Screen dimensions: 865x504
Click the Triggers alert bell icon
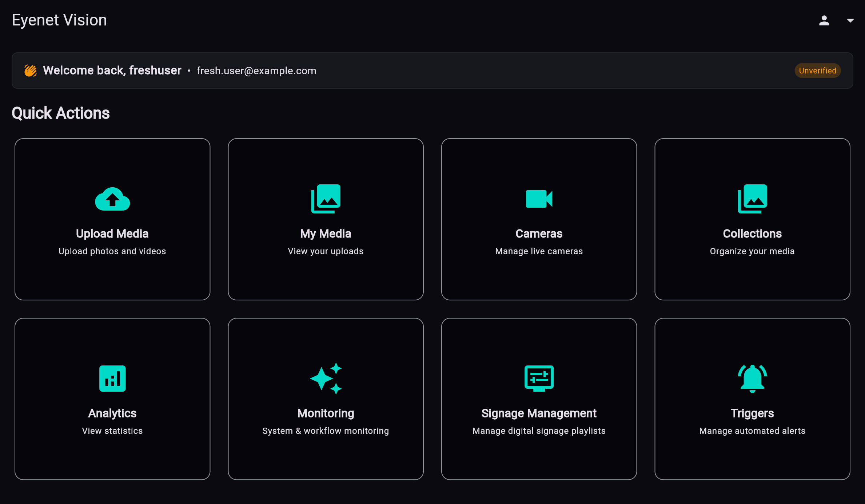tap(752, 378)
